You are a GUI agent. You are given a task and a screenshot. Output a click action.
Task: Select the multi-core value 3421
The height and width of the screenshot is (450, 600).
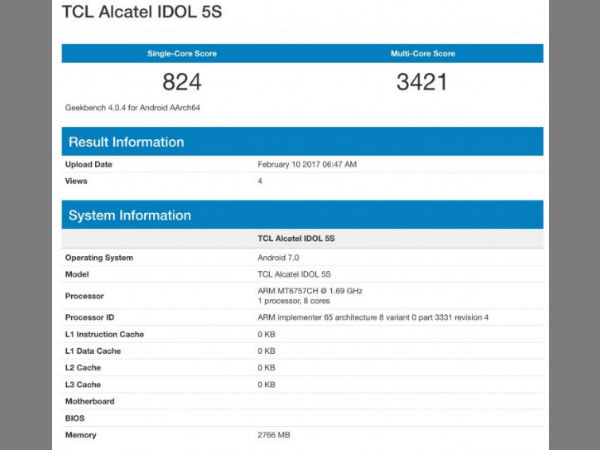(422, 82)
